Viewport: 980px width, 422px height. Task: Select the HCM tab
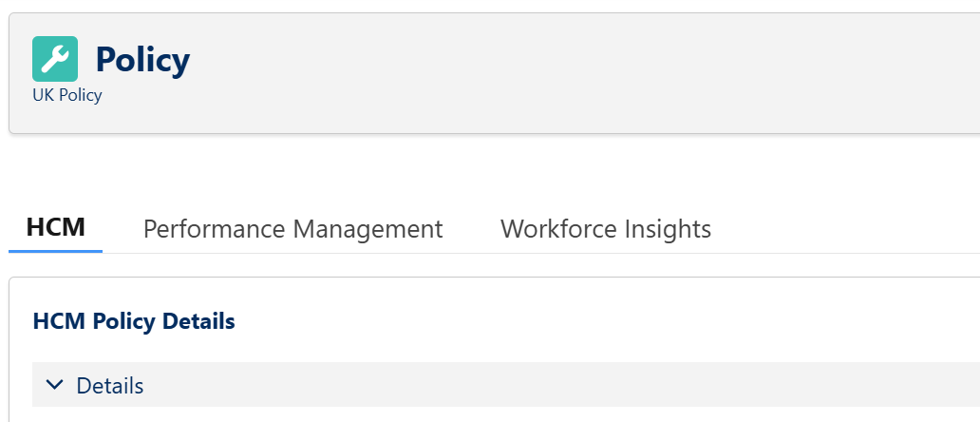(x=56, y=228)
